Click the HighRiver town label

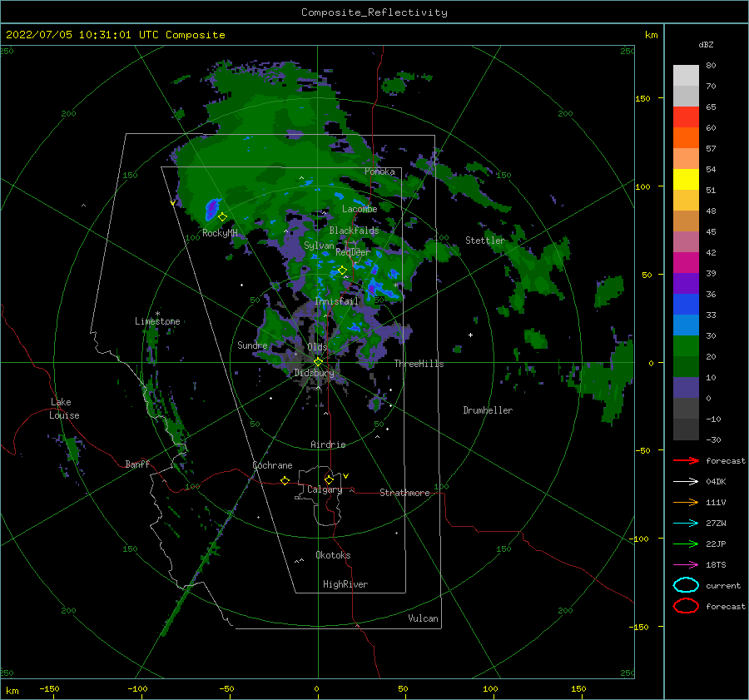click(x=345, y=584)
